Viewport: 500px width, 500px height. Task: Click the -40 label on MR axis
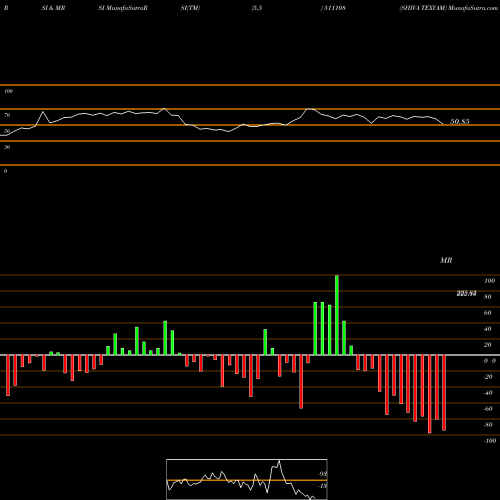coord(488,393)
